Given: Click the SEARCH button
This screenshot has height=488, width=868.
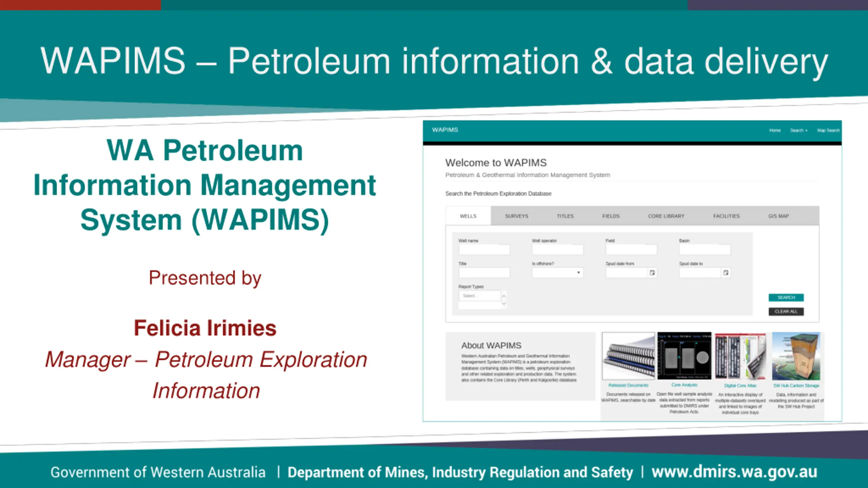Looking at the screenshot, I should click(786, 297).
